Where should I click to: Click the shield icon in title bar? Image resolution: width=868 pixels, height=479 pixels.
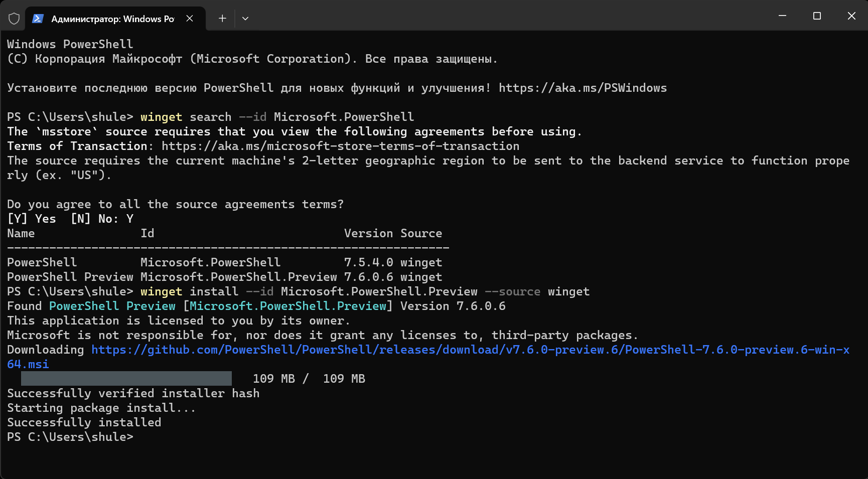[x=14, y=19]
